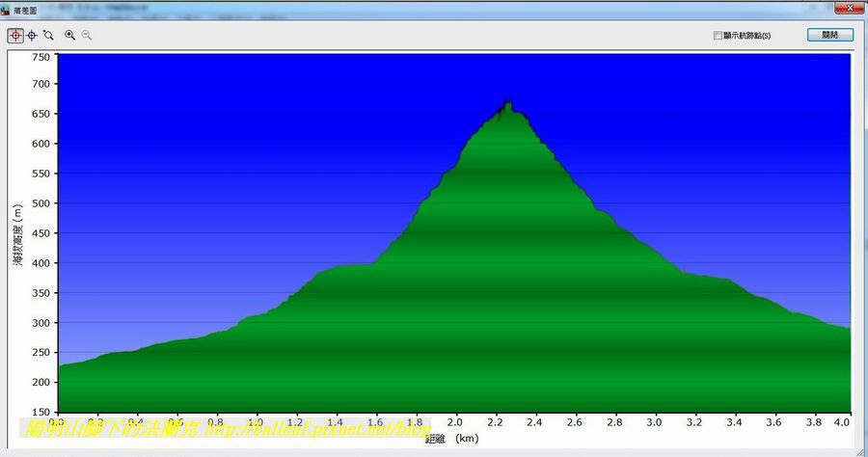This screenshot has width=868, height=457.
Task: Click the app icon in title bar
Action: (x=6, y=11)
